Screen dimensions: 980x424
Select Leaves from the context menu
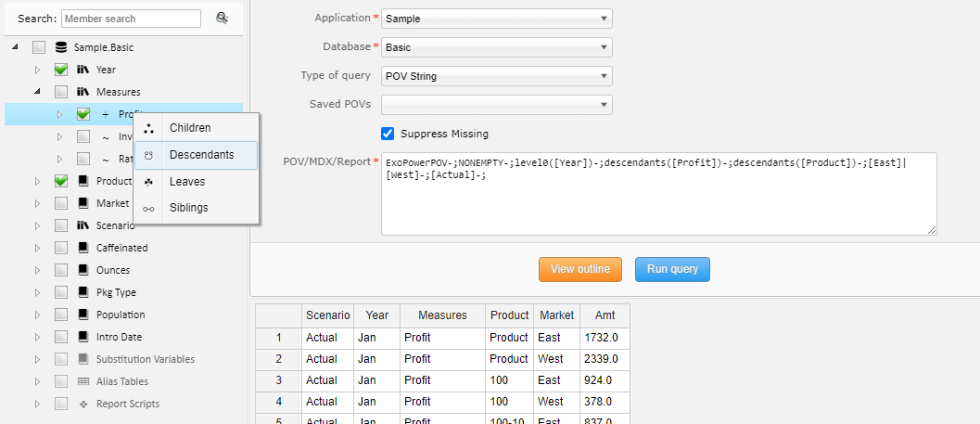tap(197, 182)
